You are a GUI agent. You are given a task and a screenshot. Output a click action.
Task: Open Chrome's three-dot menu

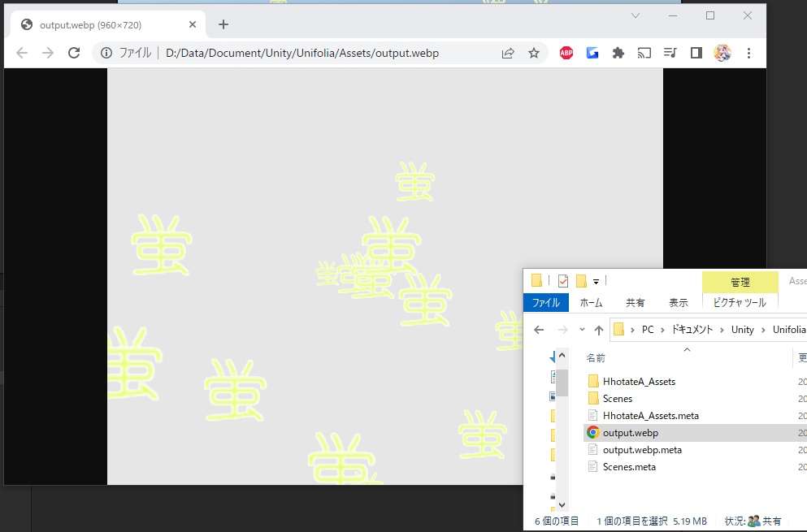pyautogui.click(x=748, y=52)
